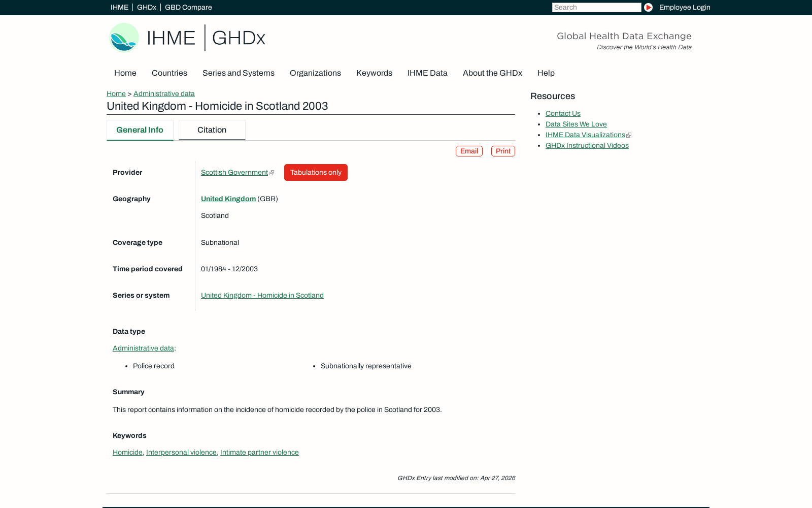Click the red search submit arrow icon
This screenshot has width=812, height=508.
(x=648, y=7)
